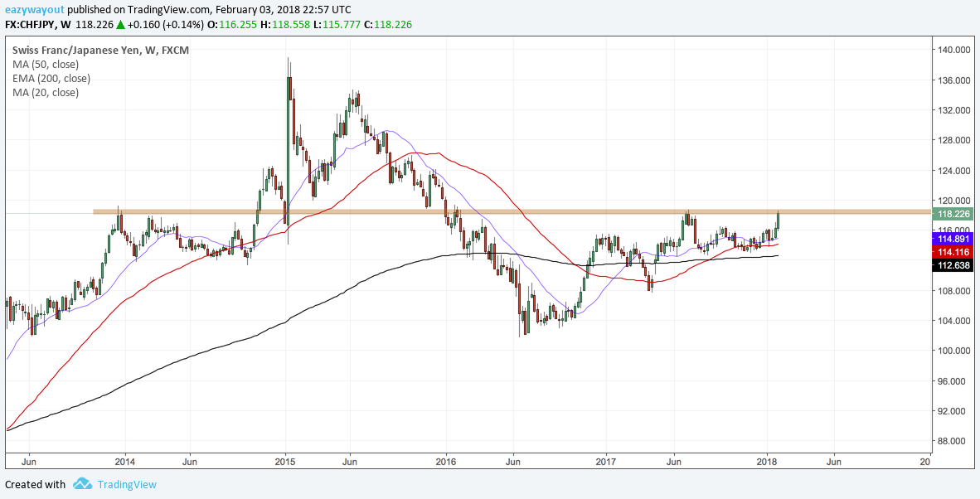Open the TradingView link text
The image size is (980, 499).
(x=127, y=484)
